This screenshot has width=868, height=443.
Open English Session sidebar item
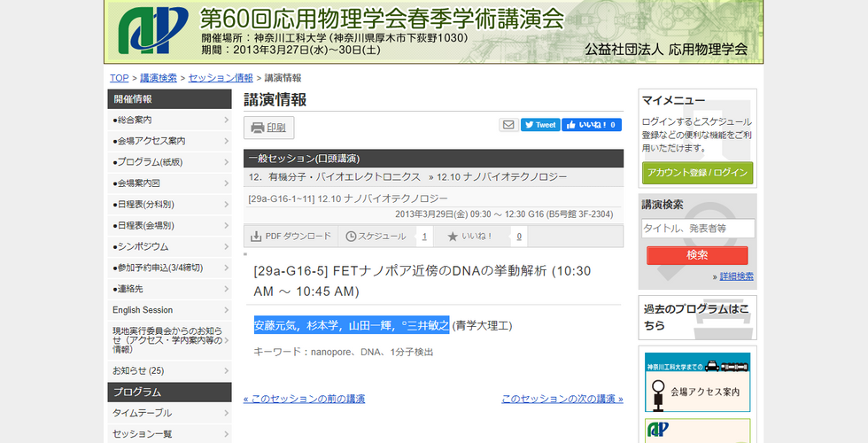click(x=169, y=310)
